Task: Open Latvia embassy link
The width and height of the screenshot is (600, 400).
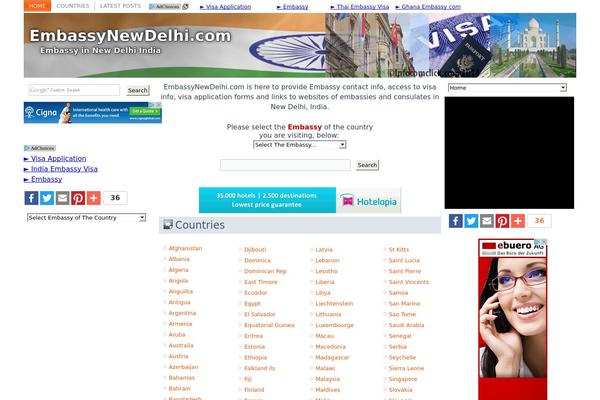Action: click(x=324, y=250)
